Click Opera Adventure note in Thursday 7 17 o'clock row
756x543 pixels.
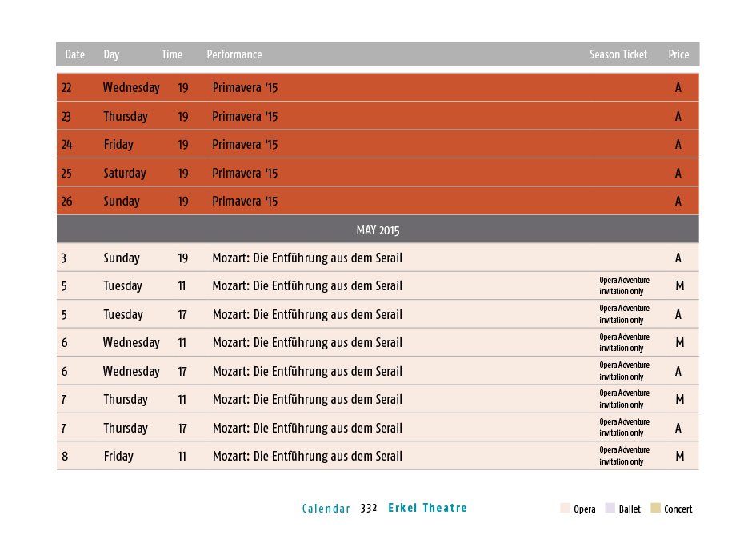[624, 427]
